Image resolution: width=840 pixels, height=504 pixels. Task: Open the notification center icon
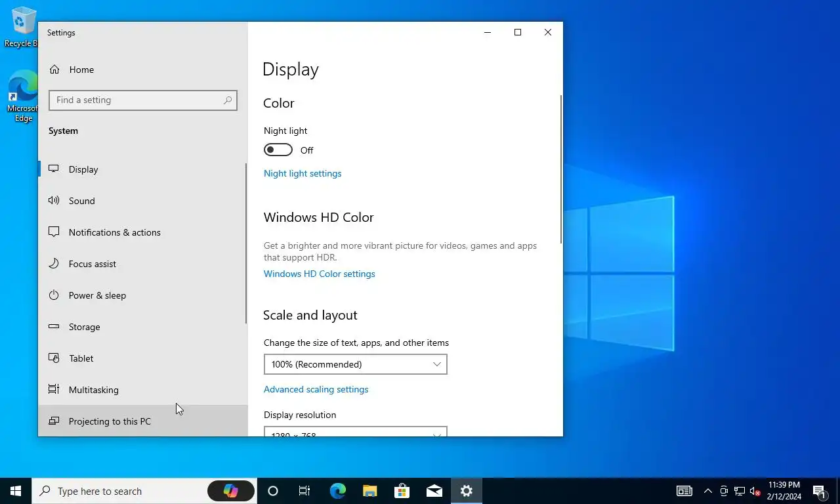[x=819, y=491]
